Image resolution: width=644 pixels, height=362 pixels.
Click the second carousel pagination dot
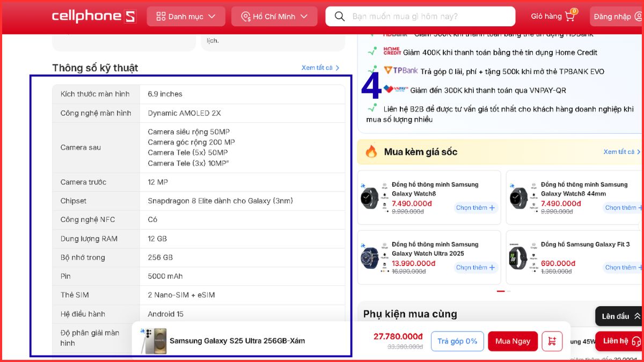pos(509,290)
